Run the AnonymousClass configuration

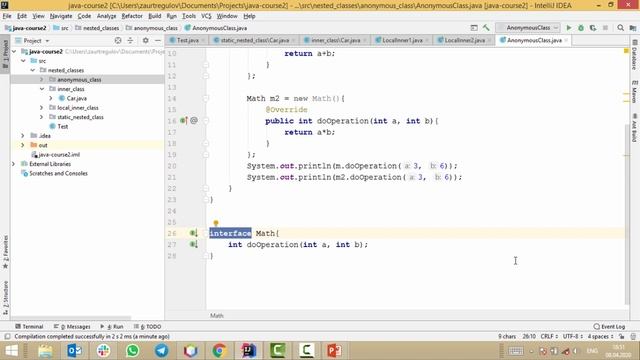coord(569,28)
